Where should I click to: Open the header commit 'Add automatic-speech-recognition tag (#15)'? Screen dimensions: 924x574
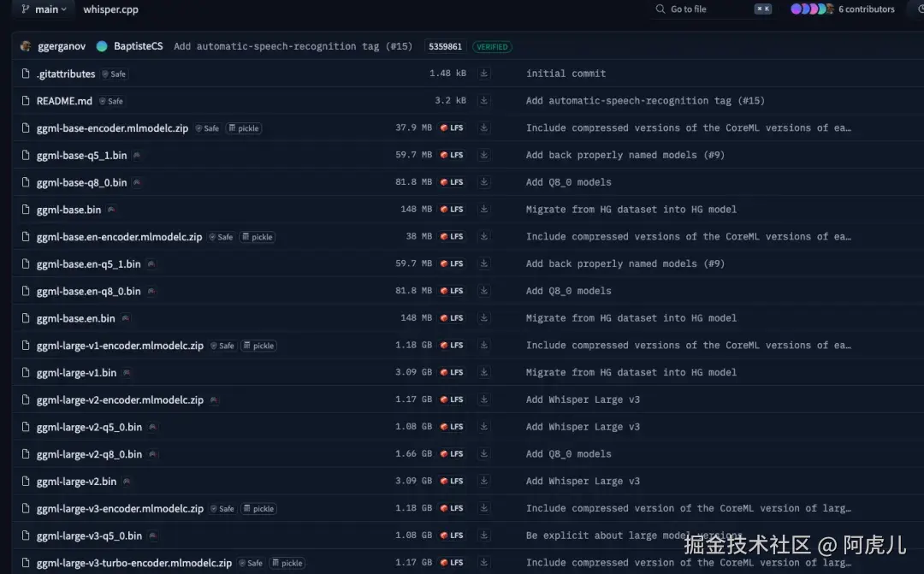tap(293, 46)
